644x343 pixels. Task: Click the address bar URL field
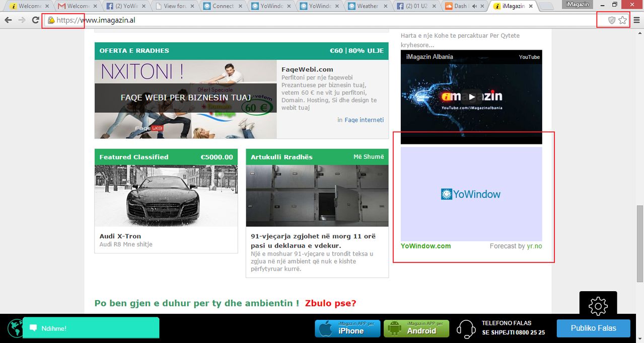[322, 20]
